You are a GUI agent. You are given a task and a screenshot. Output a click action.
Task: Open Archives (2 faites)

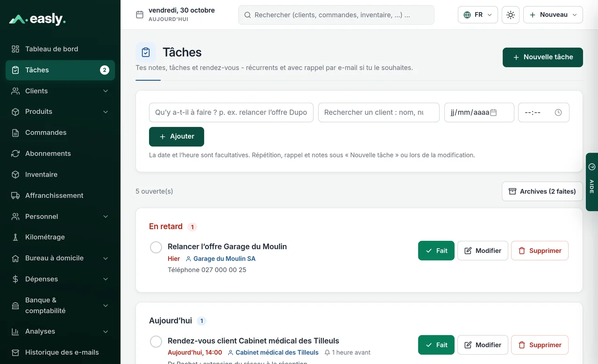pos(542,191)
